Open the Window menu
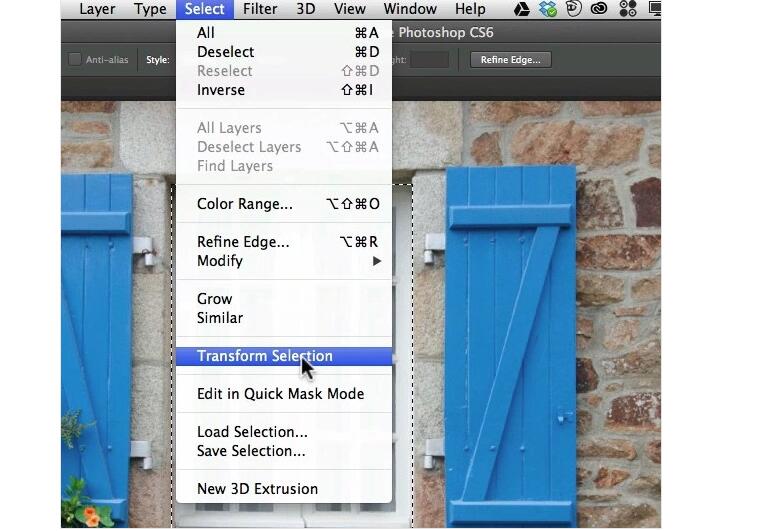This screenshot has height=531, width=764. coord(410,9)
